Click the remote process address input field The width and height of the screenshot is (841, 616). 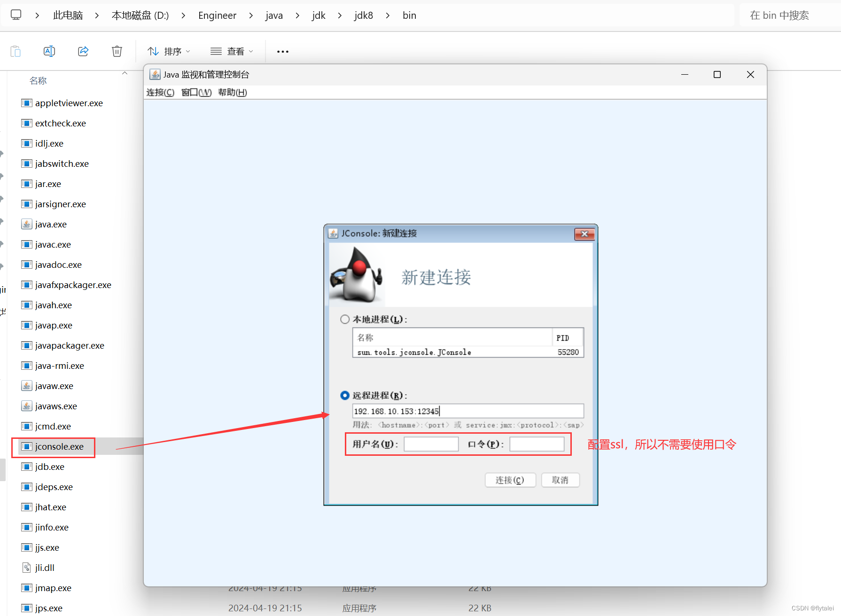pos(468,411)
